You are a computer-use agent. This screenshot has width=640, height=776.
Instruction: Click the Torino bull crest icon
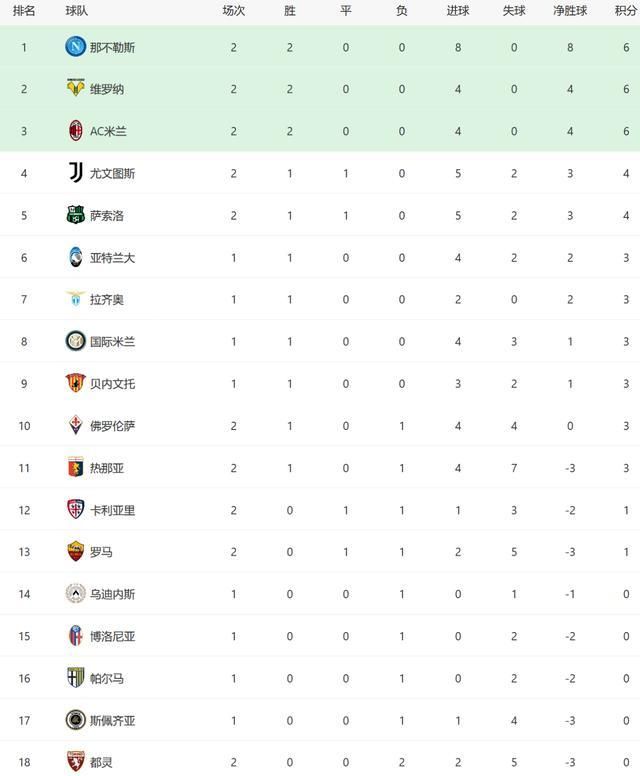(75, 762)
